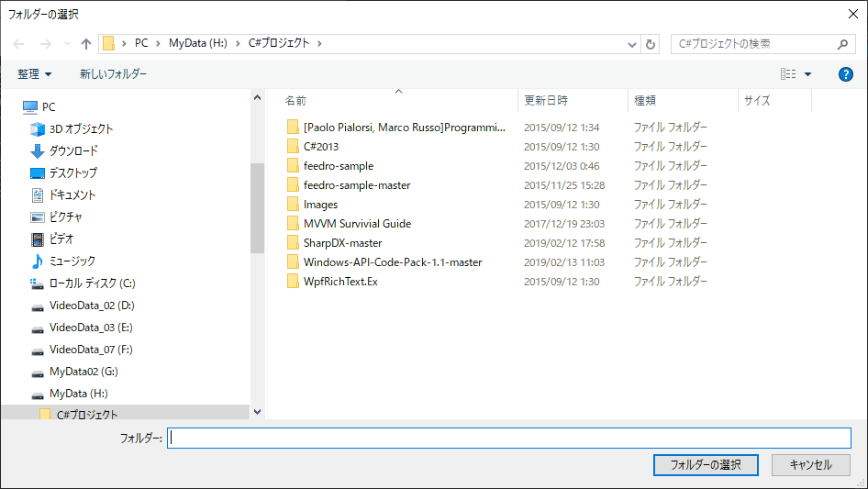868x489 pixels.
Task: Click 2019/02/13 11:03 date cell
Action: pos(564,262)
